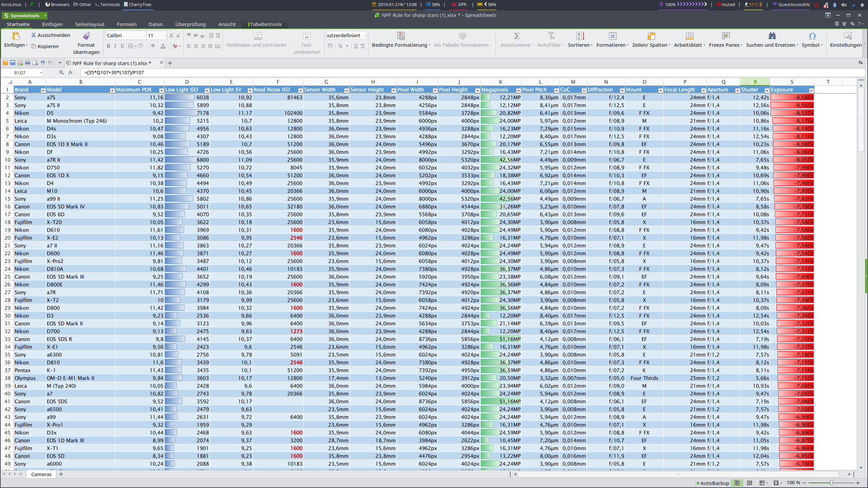The image size is (868, 488).
Task: Click the Format übertragen paintbrush icon
Action: [86, 36]
